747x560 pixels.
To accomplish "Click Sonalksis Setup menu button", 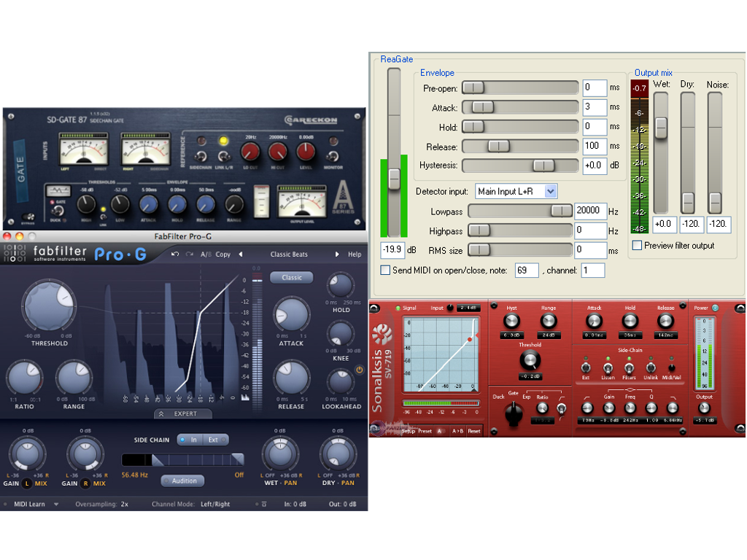I will (x=409, y=431).
